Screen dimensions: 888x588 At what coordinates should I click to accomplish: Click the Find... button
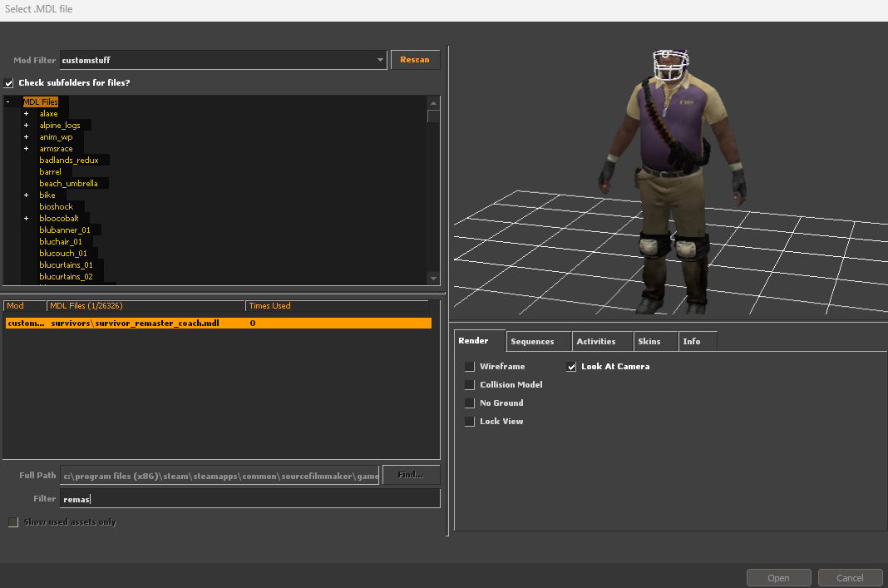point(411,475)
